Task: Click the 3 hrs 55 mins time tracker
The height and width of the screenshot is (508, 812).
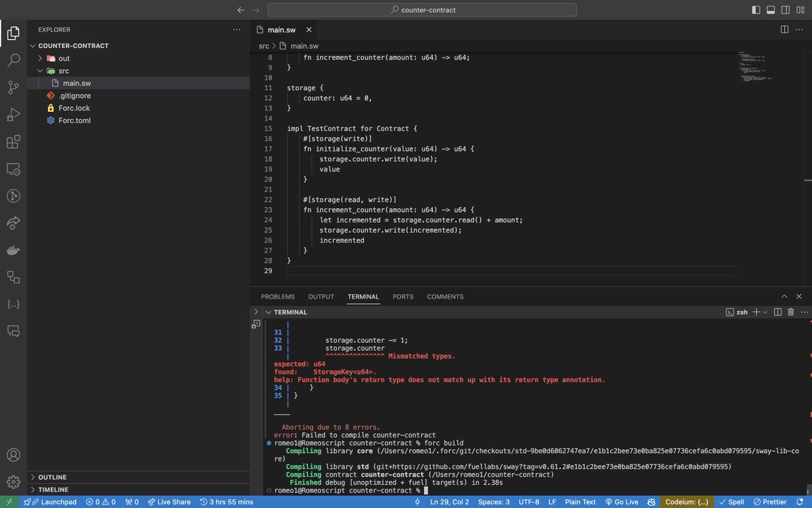Action: [227, 502]
